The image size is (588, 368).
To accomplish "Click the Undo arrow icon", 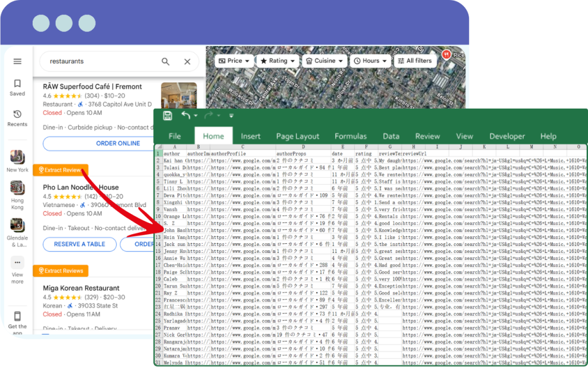I will [x=186, y=115].
